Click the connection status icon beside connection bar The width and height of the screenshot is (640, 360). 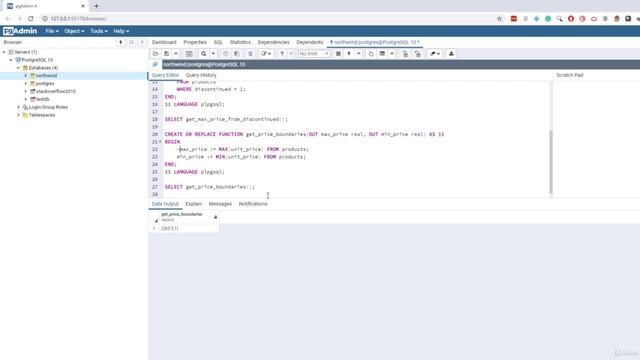(x=155, y=64)
